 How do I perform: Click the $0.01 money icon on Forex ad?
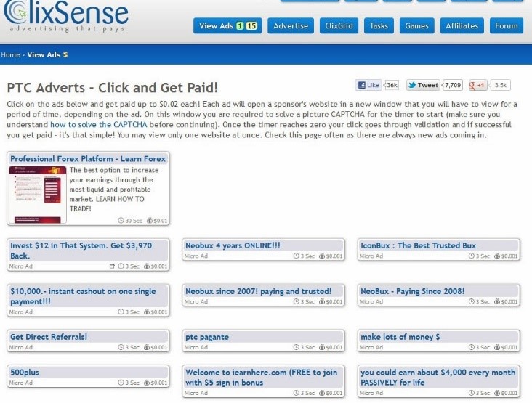149,221
